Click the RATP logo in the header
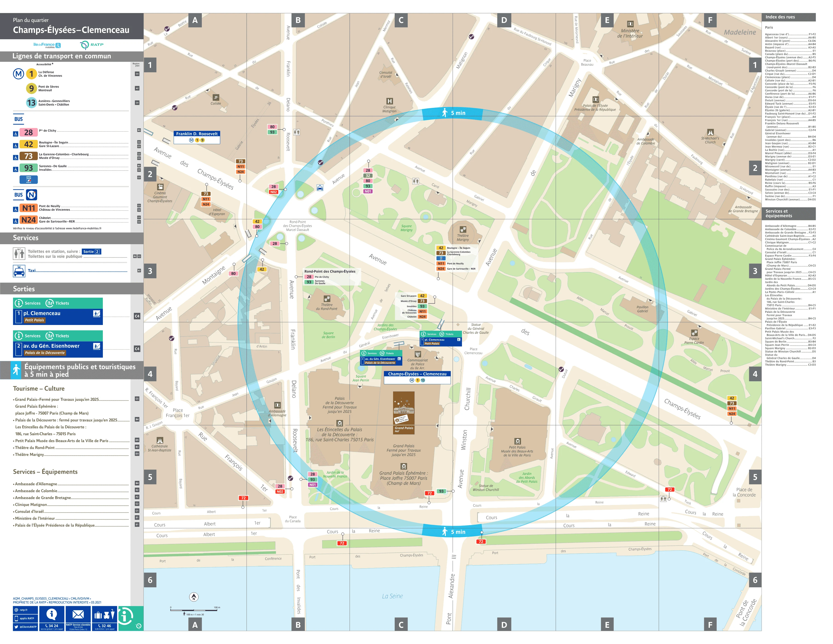Viewport: 833px width, 644px height. tap(92, 45)
